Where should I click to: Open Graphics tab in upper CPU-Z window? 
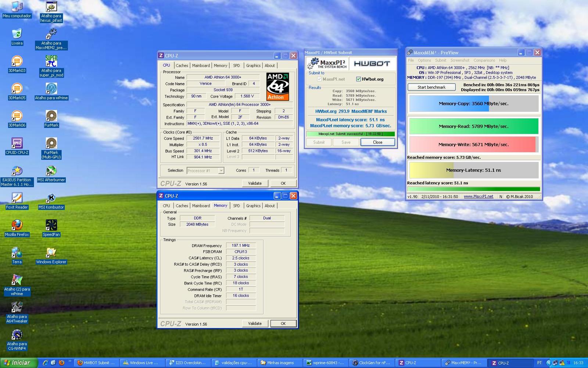[253, 66]
